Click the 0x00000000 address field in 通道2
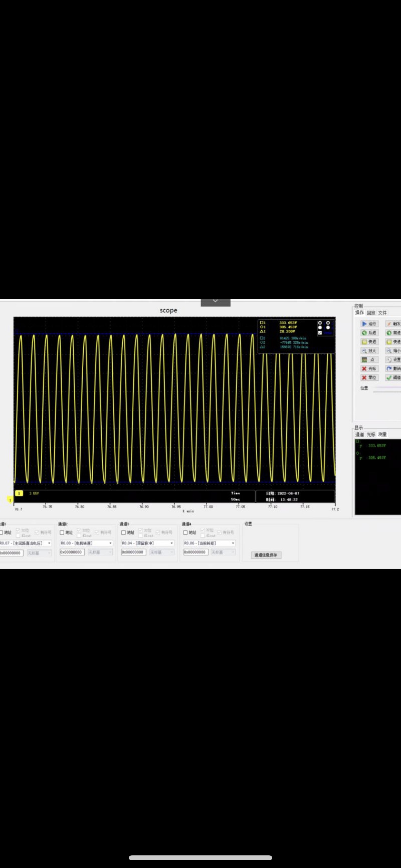The height and width of the screenshot is (868, 401). 72,552
